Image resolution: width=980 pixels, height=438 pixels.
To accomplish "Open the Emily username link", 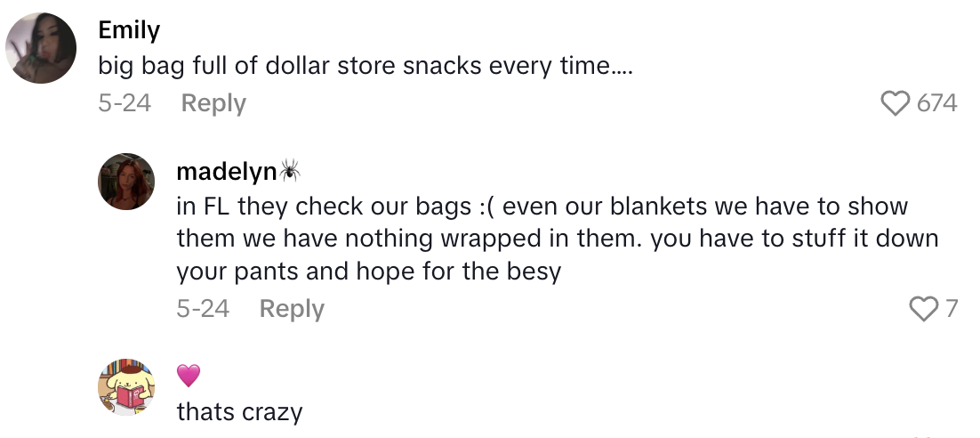I will click(x=129, y=30).
